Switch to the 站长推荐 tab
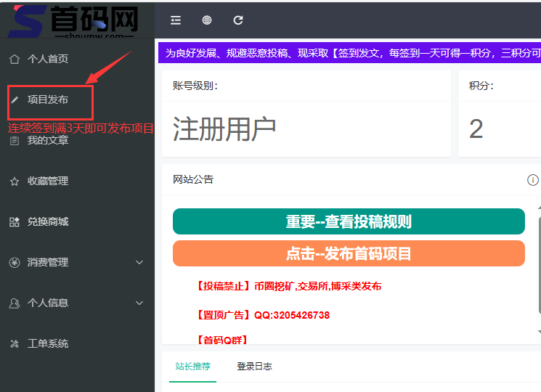This screenshot has width=541, height=392. pyautogui.click(x=192, y=367)
